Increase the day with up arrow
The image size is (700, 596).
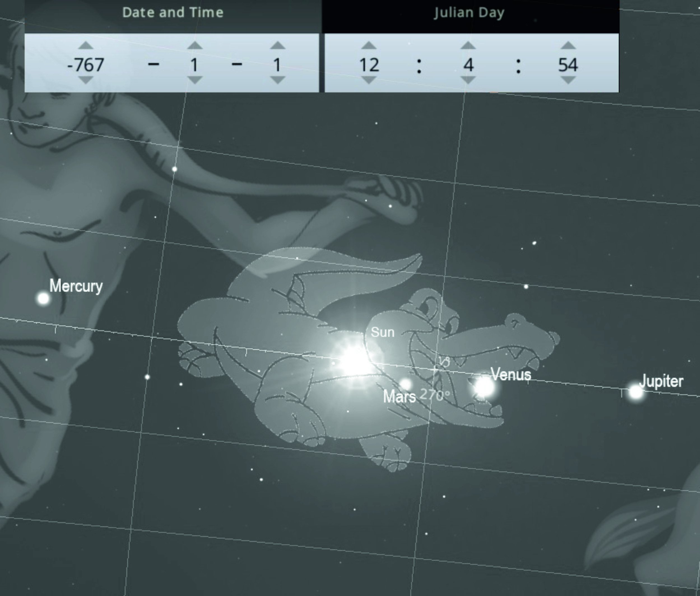278,45
